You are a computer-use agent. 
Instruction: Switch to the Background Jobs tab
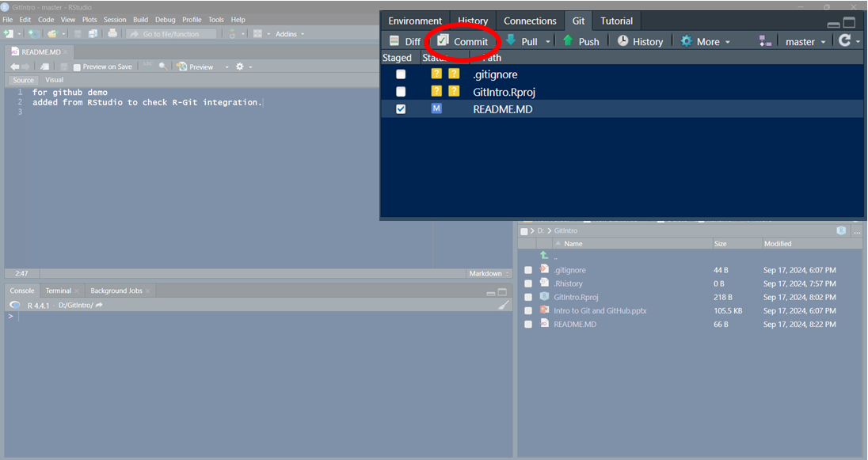tap(116, 291)
